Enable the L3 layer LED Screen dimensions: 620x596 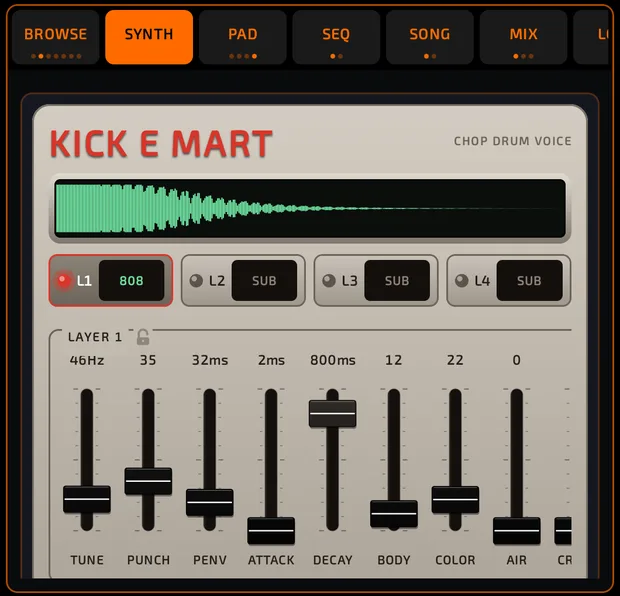coord(329,280)
